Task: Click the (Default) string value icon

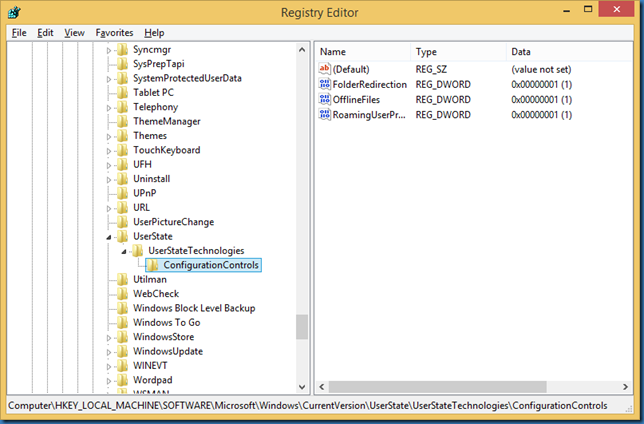Action: (x=324, y=69)
